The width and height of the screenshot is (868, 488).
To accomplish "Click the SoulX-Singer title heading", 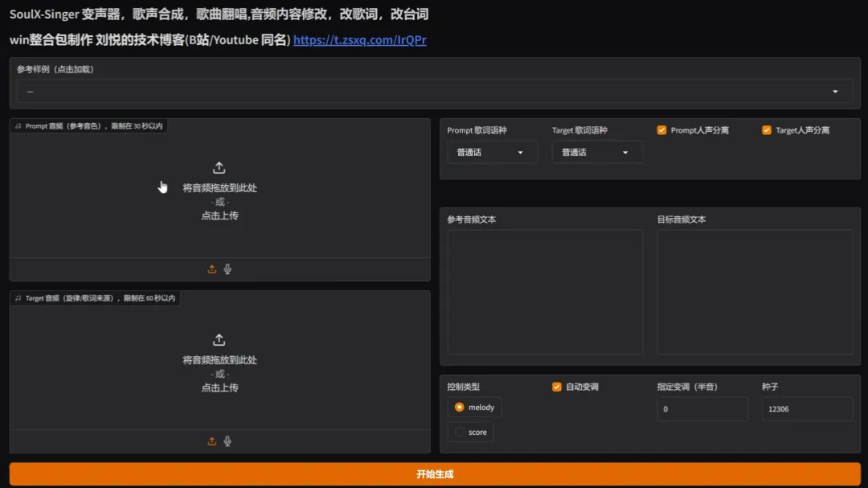I will 219,14.
